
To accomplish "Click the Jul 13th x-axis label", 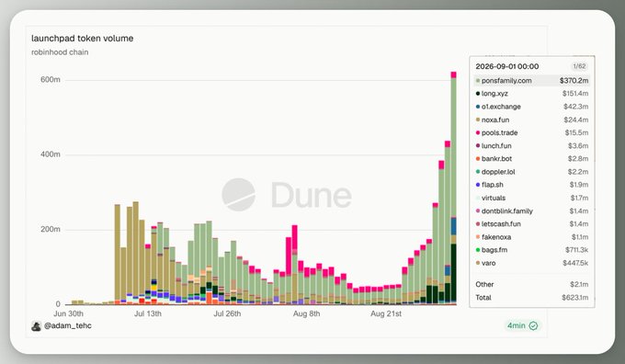I will click(x=148, y=313).
